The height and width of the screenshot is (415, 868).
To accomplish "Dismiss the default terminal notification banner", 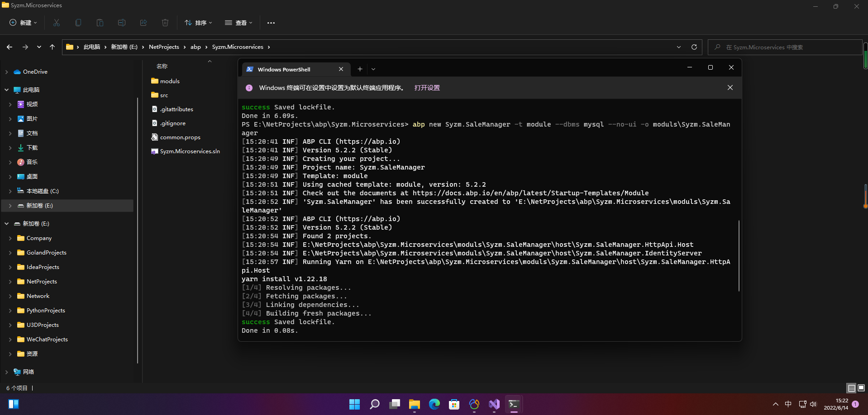I will coord(730,88).
